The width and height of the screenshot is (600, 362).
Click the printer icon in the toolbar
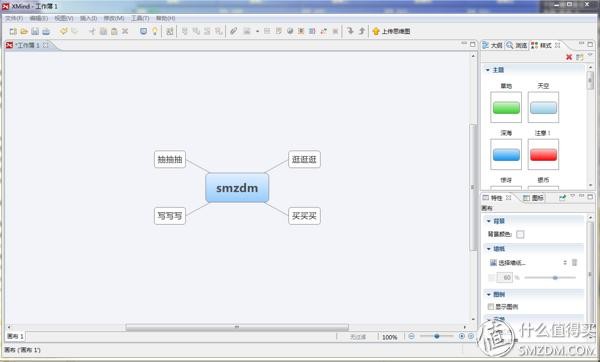pyautogui.click(x=46, y=31)
